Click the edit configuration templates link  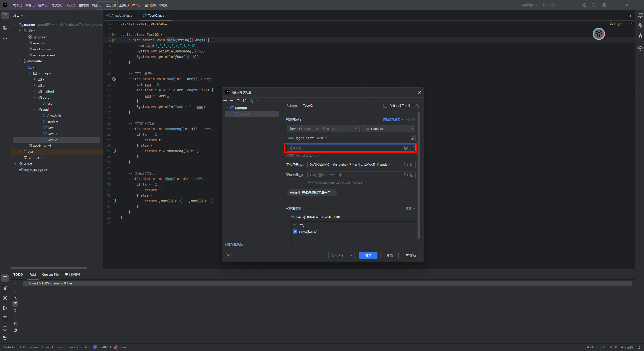235,244
